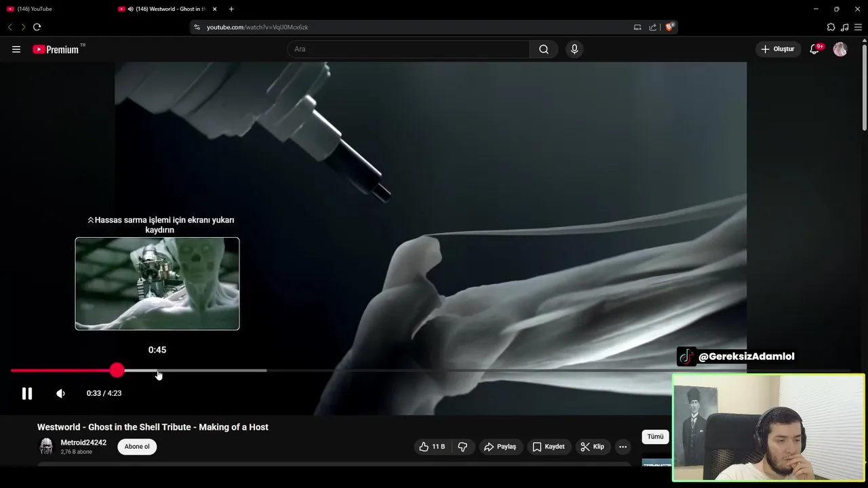Open the Oluştur create button
This screenshot has width=868, height=488.
coord(778,49)
